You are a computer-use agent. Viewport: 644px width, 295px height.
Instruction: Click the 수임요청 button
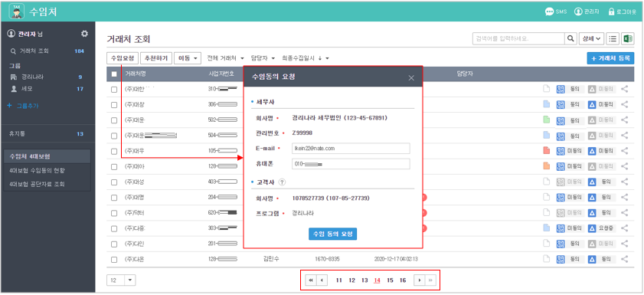[123, 58]
